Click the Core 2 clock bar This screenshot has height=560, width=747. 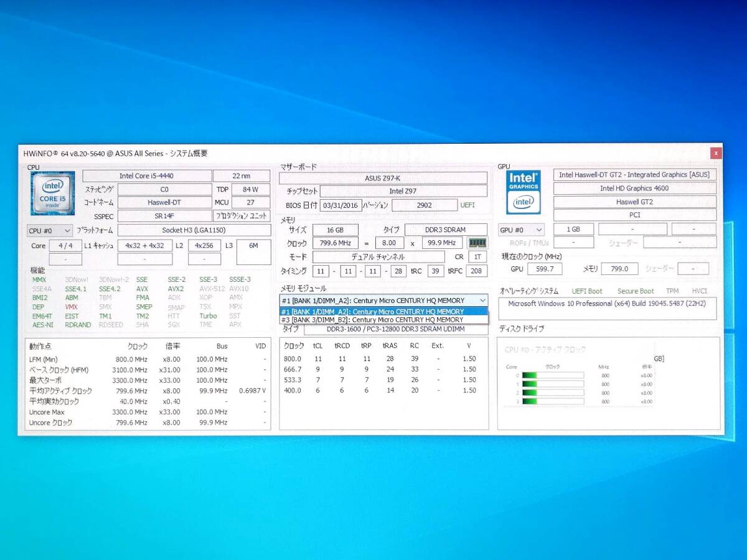(x=553, y=393)
